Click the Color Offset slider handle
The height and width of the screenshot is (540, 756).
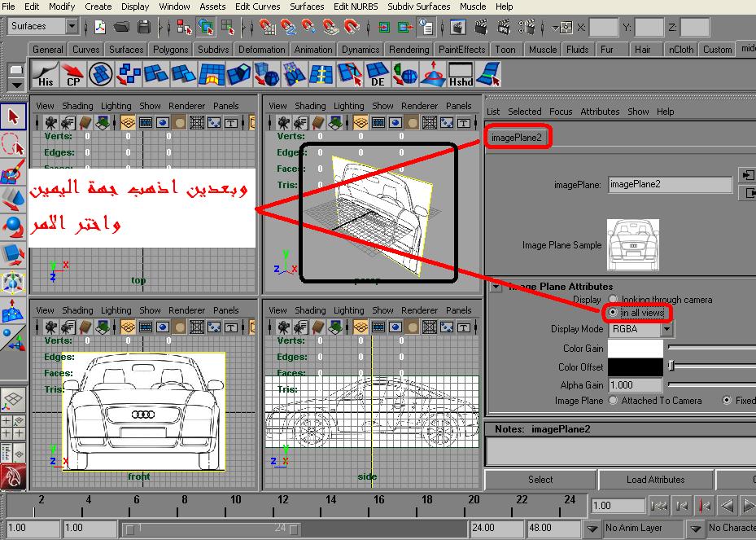[x=671, y=367]
